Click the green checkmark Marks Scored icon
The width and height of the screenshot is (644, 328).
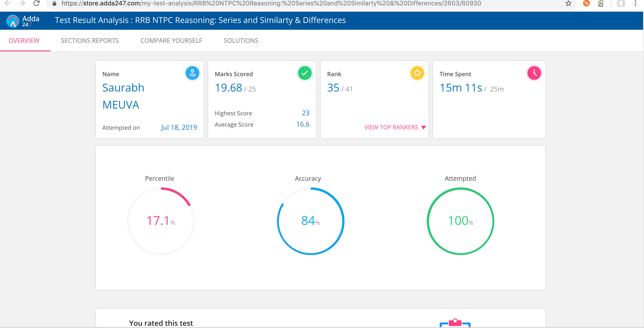click(x=304, y=73)
